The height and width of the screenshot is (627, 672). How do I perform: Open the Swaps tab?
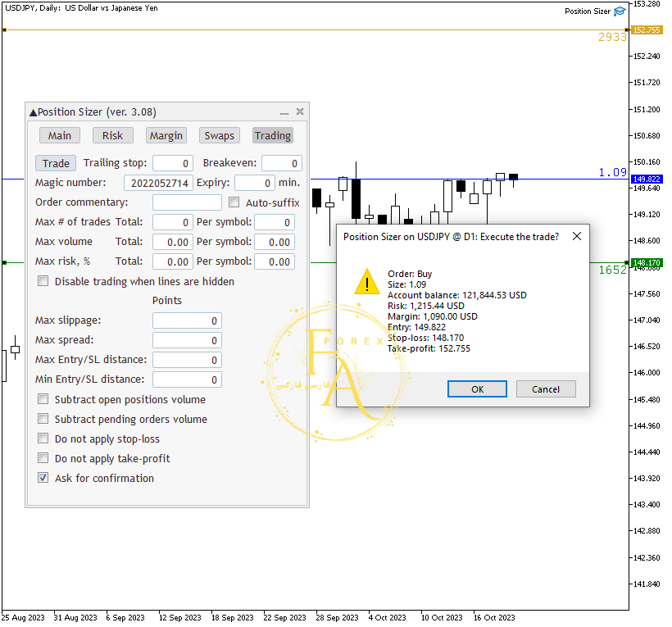(220, 136)
